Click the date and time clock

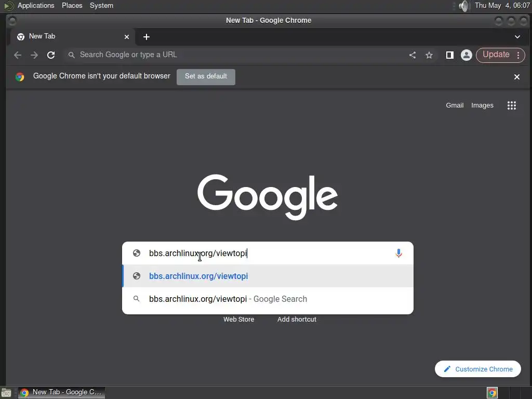[x=502, y=5]
